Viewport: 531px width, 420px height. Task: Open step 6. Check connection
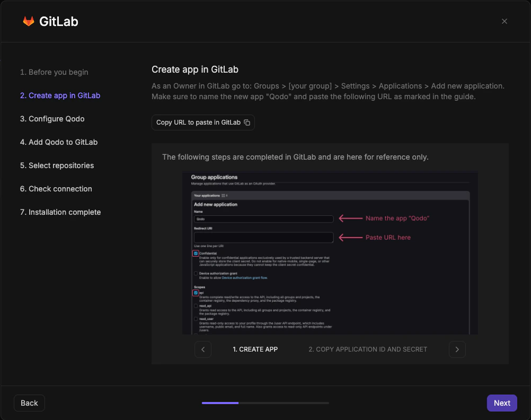(x=56, y=189)
